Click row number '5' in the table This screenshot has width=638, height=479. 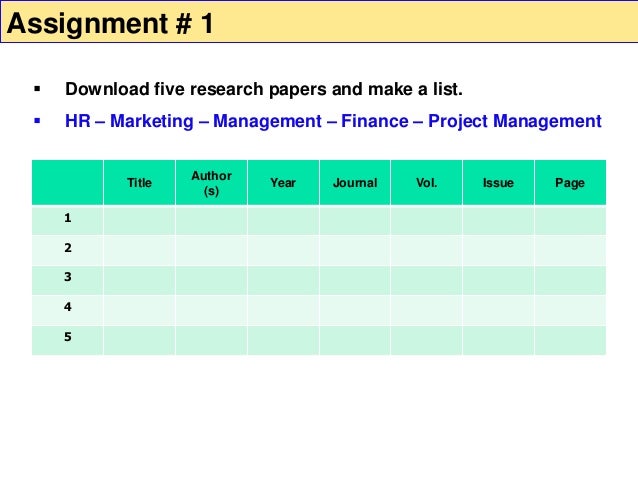[68, 337]
